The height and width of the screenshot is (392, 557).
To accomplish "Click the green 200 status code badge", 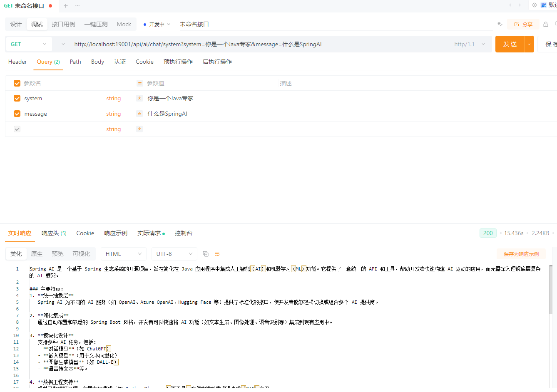I will [x=487, y=233].
